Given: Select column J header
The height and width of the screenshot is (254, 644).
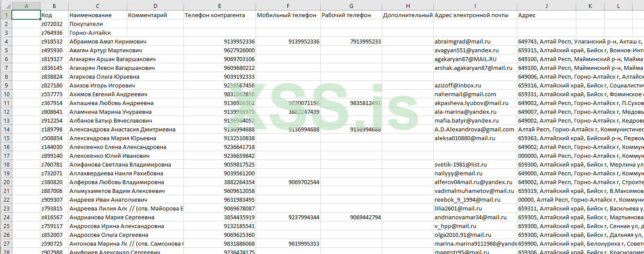Looking at the screenshot, I should tap(546, 6).
